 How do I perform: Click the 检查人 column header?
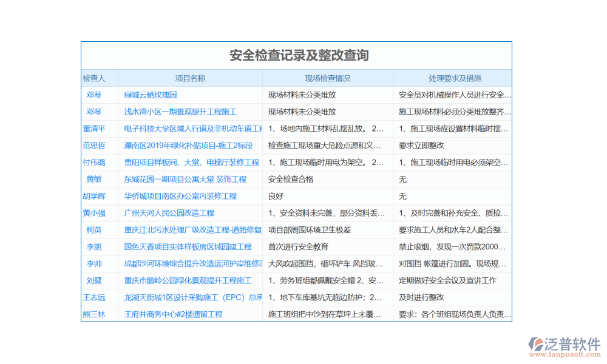coord(93,78)
